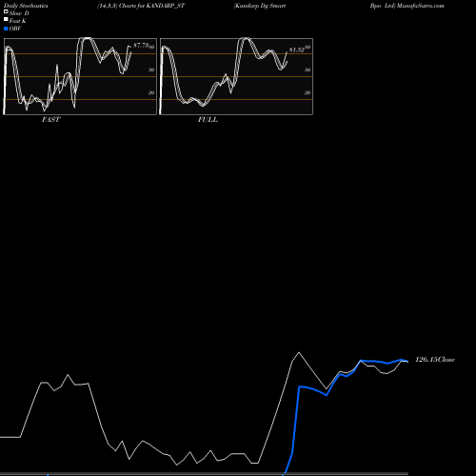Click the Fast K legend text

pos(18,21)
